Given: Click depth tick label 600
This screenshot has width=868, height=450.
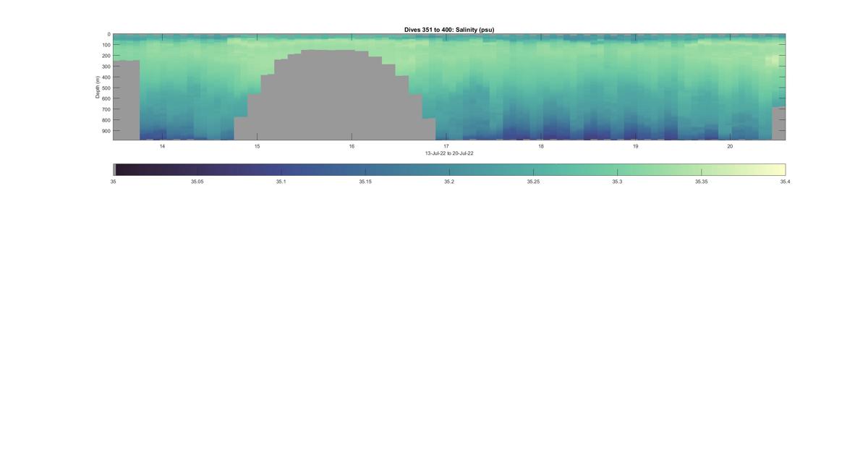Looking at the screenshot, I should click(x=106, y=98).
